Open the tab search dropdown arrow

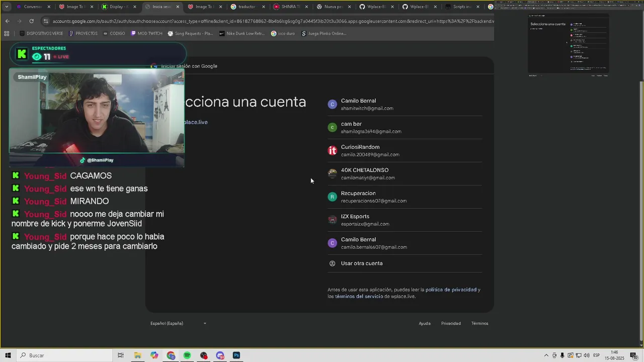[6, 7]
